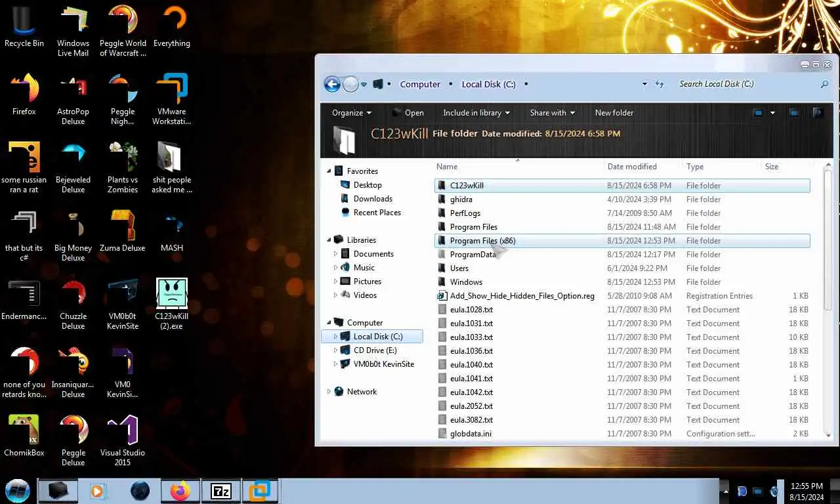The image size is (840, 504).
Task: Open Organize dropdown menu
Action: (352, 113)
